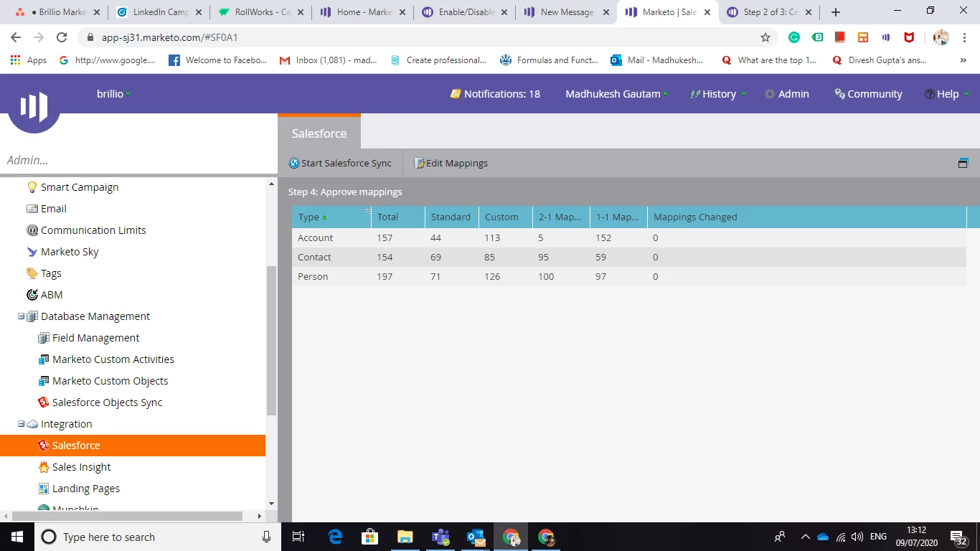The image size is (980, 551).
Task: Click the Windows search box
Action: coord(157,537)
